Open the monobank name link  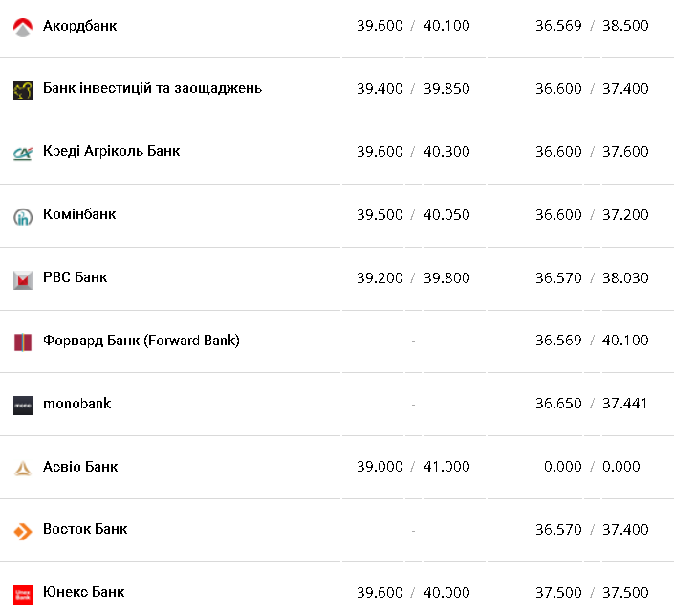pos(76,404)
